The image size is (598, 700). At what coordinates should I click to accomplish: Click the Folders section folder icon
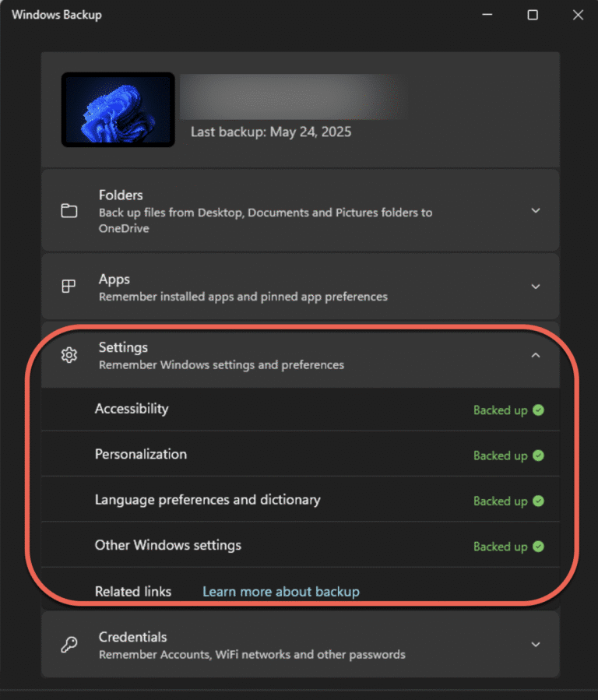[x=69, y=211]
